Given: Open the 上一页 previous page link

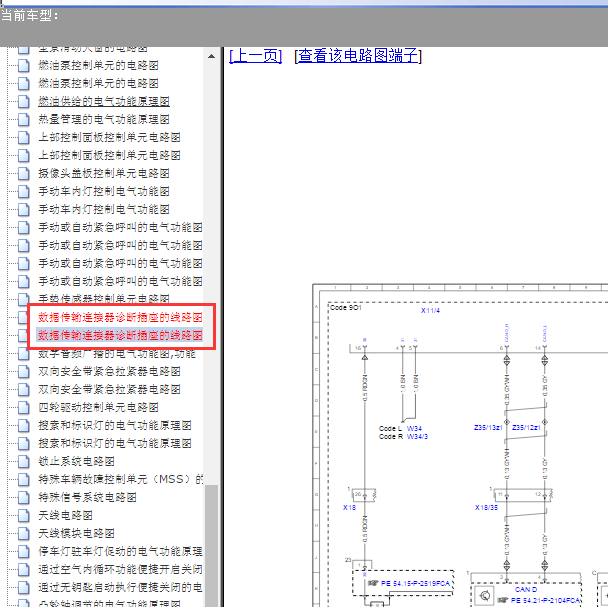Looking at the screenshot, I should pos(256,55).
